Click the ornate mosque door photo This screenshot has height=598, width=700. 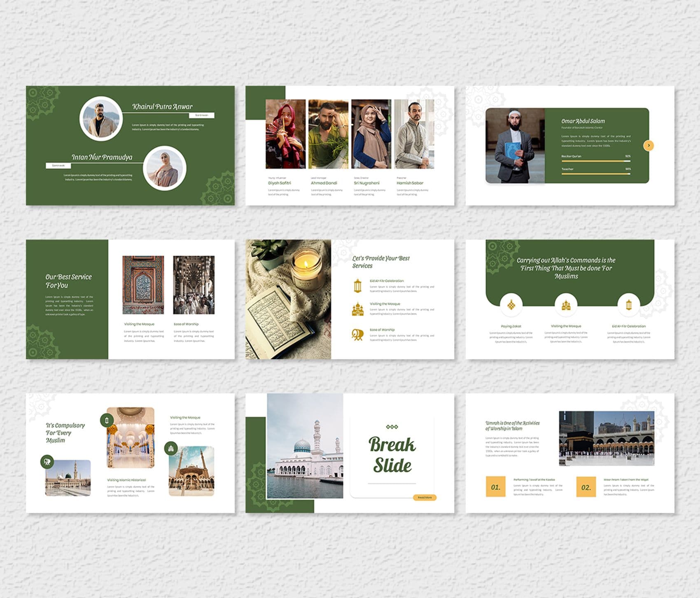[x=143, y=285]
